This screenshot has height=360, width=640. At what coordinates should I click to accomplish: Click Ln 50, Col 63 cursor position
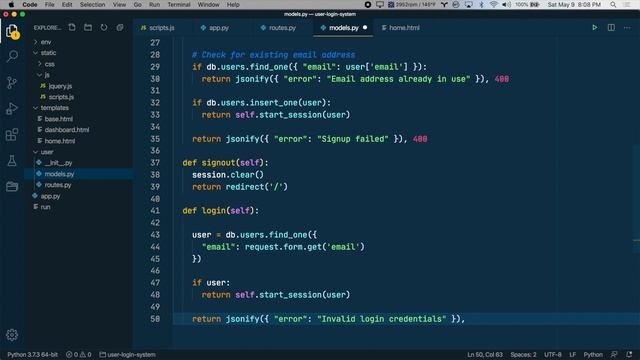click(x=485, y=354)
